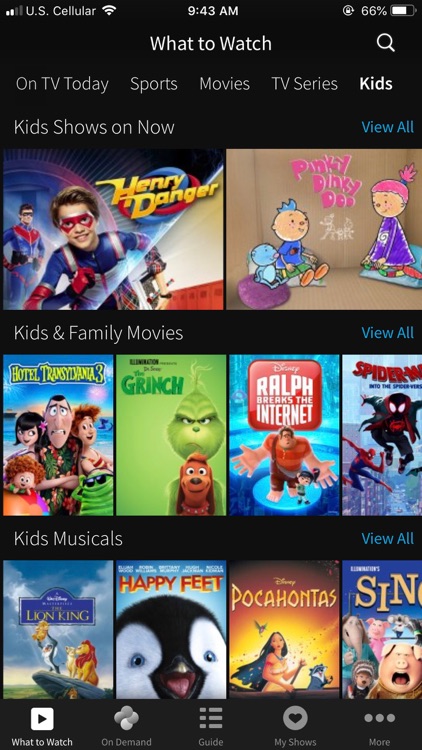Open the Pinky Dinky Doo thumbnail
Screen dimensions: 422x750
[324, 229]
